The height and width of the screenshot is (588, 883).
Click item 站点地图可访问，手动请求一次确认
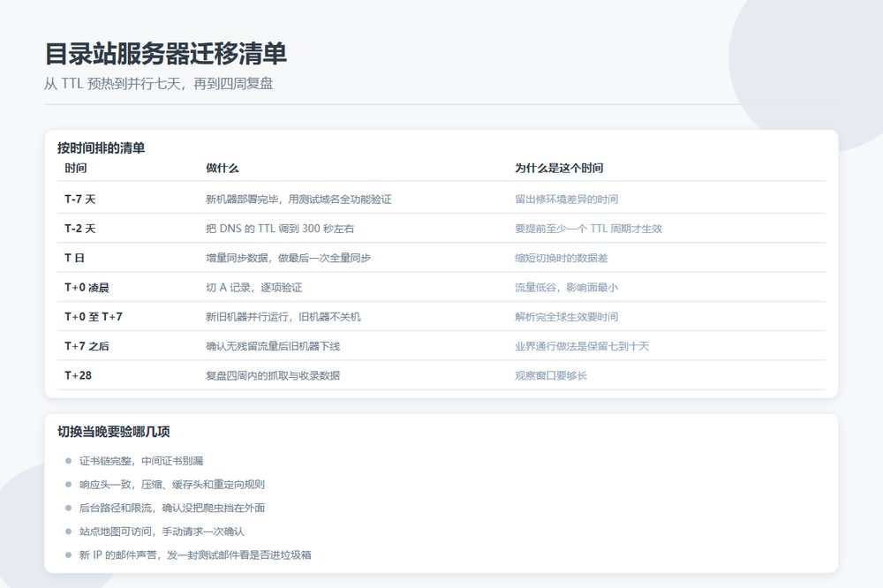pos(162,531)
